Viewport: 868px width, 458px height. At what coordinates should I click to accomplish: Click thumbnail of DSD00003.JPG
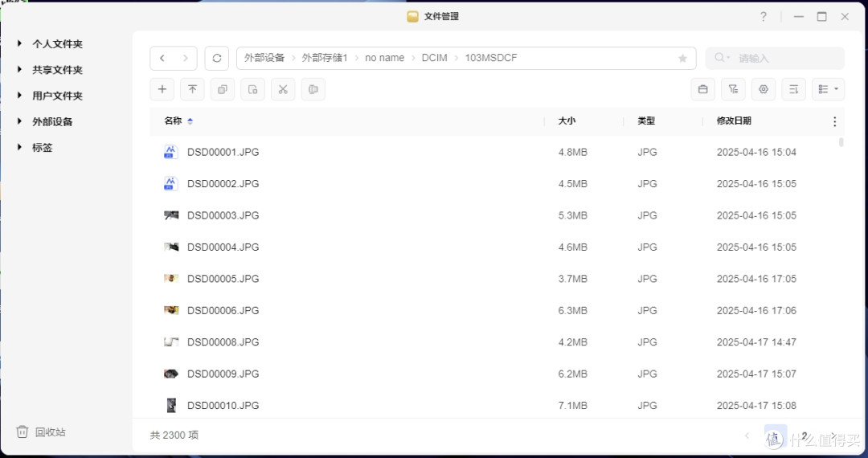tap(171, 215)
